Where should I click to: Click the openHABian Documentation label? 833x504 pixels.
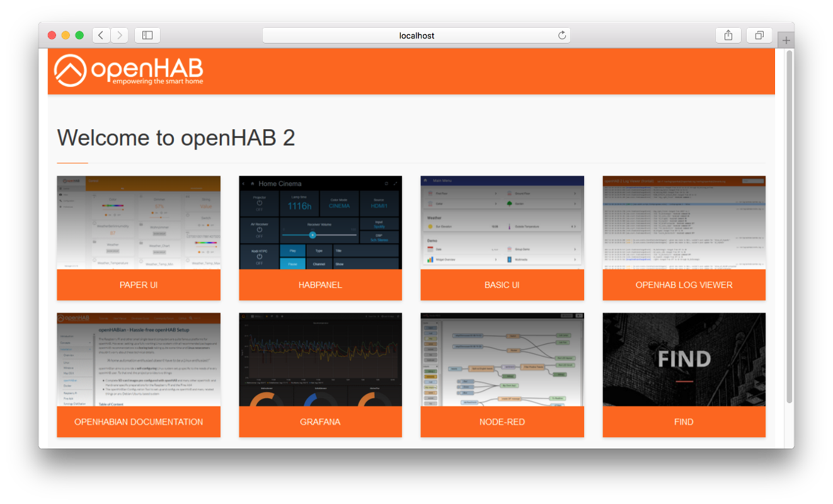coord(139,421)
